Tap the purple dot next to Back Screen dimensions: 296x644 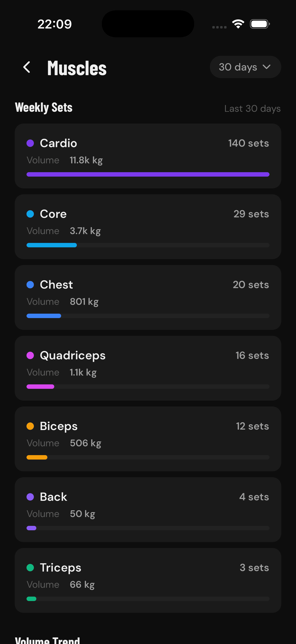(x=31, y=497)
